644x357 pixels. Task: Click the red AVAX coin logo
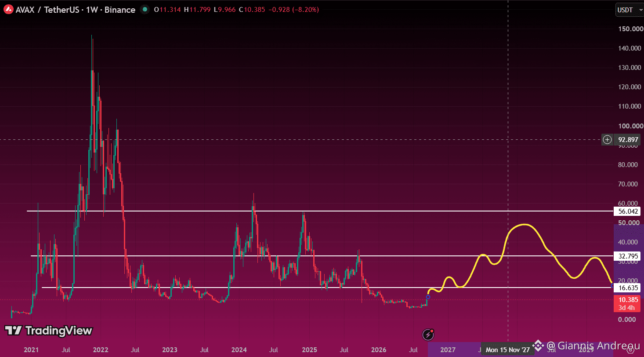click(x=9, y=10)
